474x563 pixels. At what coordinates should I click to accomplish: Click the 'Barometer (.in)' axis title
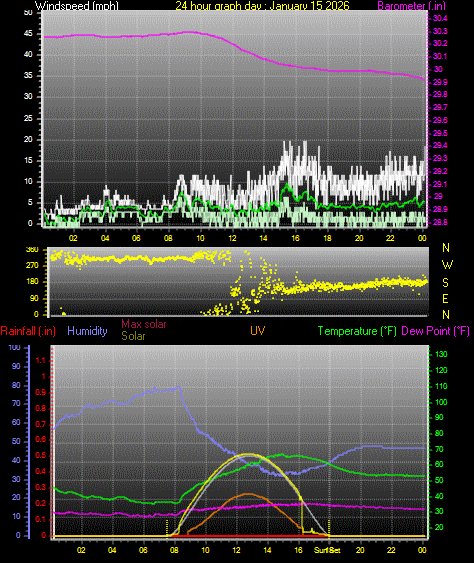(412, 6)
